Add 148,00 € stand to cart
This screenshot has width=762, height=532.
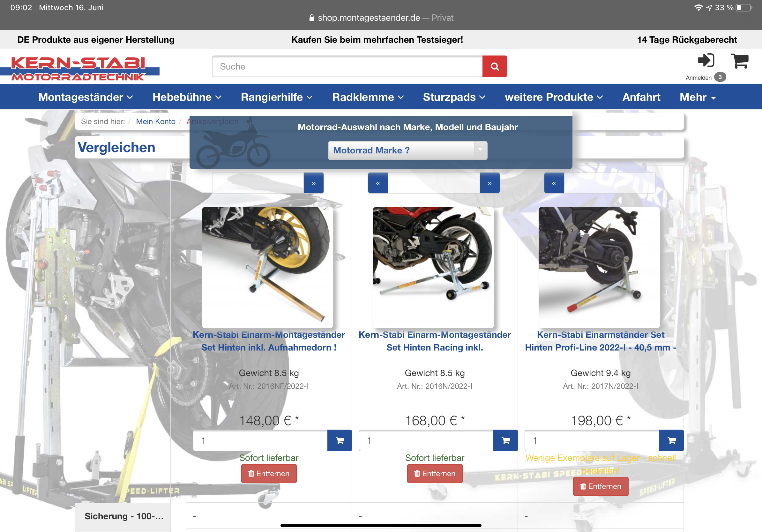point(340,440)
